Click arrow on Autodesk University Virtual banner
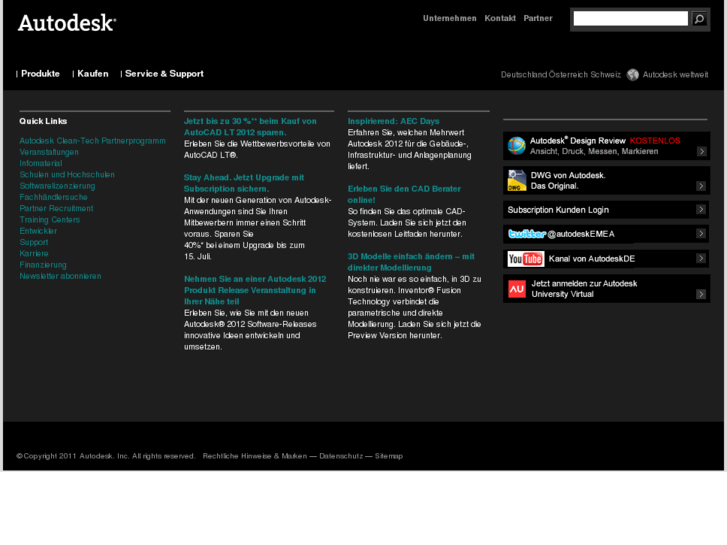The width and height of the screenshot is (727, 545). [701, 295]
